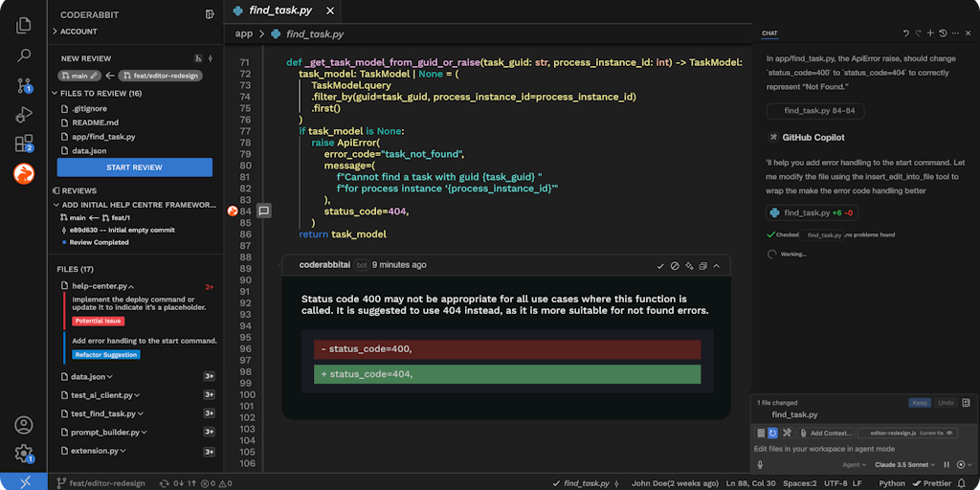
Task: Open the Extensions view
Action: click(x=24, y=145)
